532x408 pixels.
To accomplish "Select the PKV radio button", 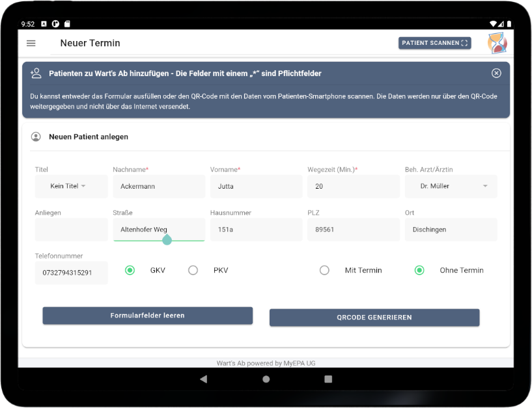I will coord(193,270).
